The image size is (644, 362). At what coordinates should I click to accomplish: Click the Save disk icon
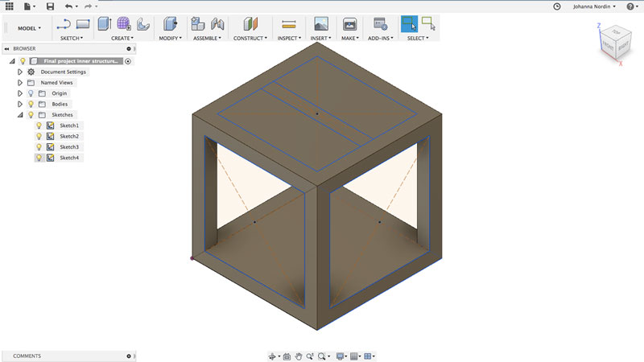(50, 6)
